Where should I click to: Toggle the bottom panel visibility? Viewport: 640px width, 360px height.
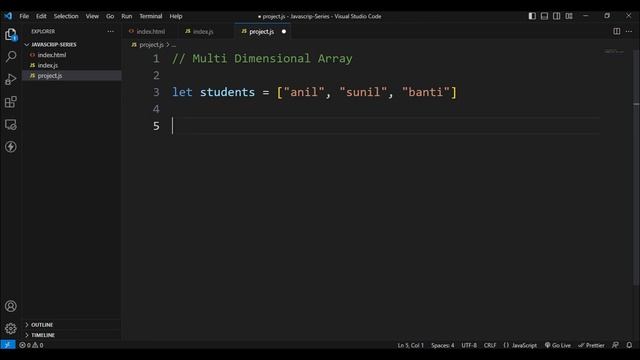[544, 16]
